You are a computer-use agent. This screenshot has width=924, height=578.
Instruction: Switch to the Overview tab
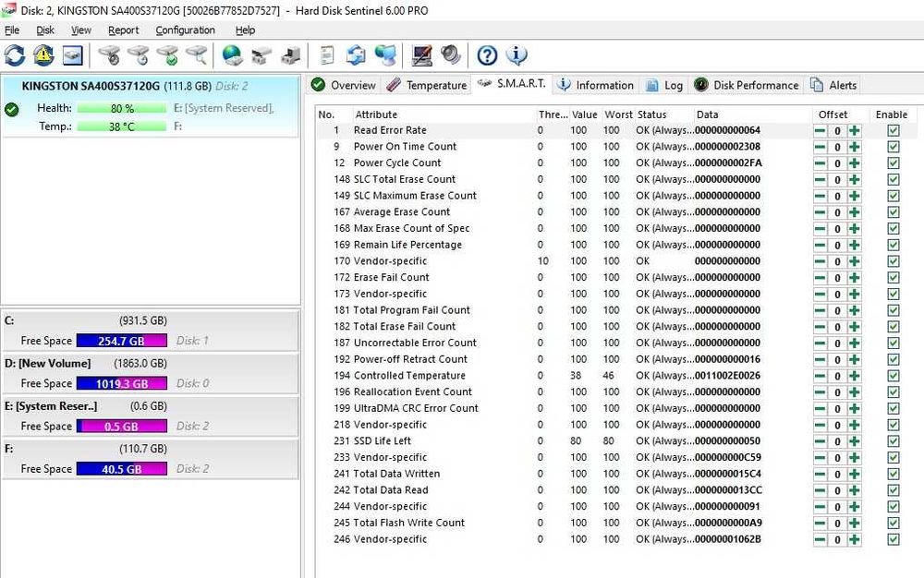coord(344,85)
